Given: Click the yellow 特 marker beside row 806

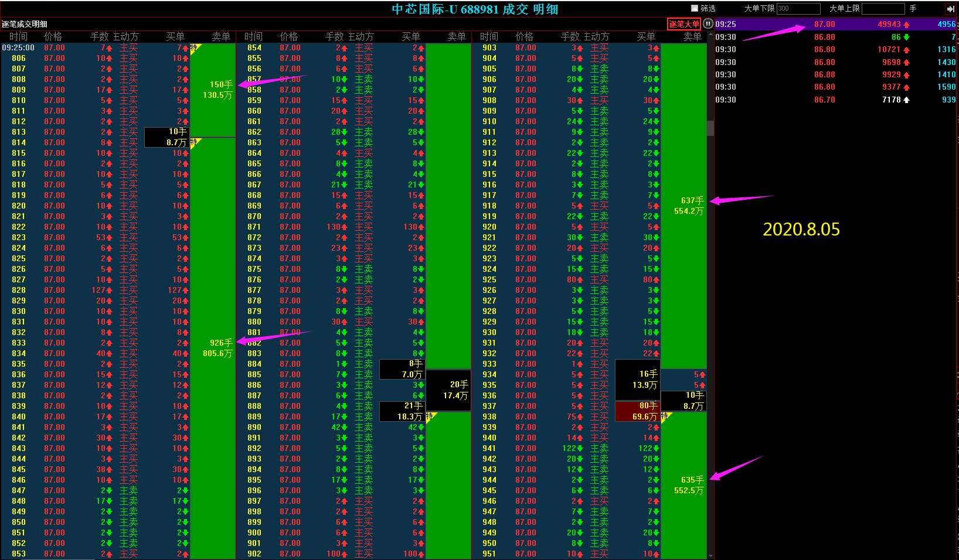Looking at the screenshot, I should click(195, 48).
